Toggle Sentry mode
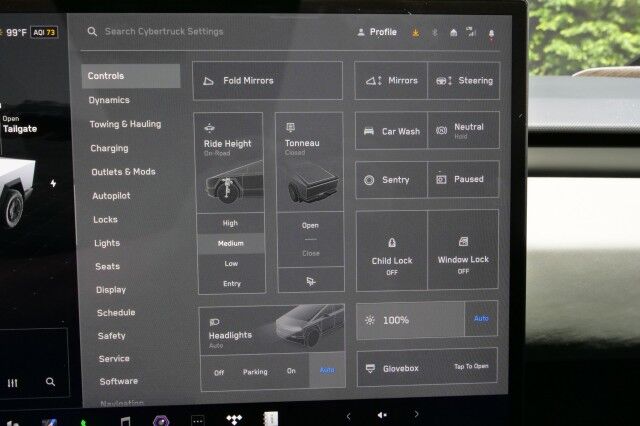 pos(392,180)
